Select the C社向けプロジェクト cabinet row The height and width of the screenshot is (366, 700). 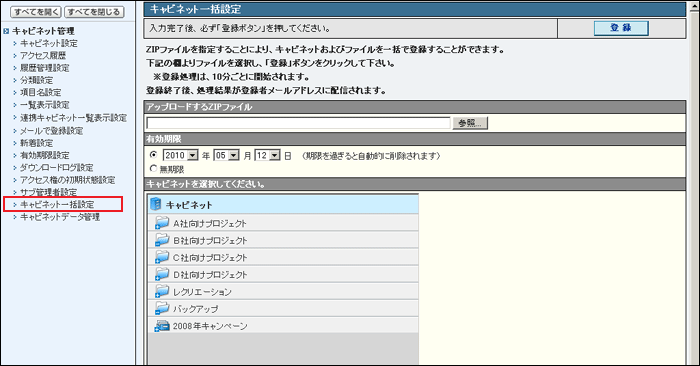(283, 257)
